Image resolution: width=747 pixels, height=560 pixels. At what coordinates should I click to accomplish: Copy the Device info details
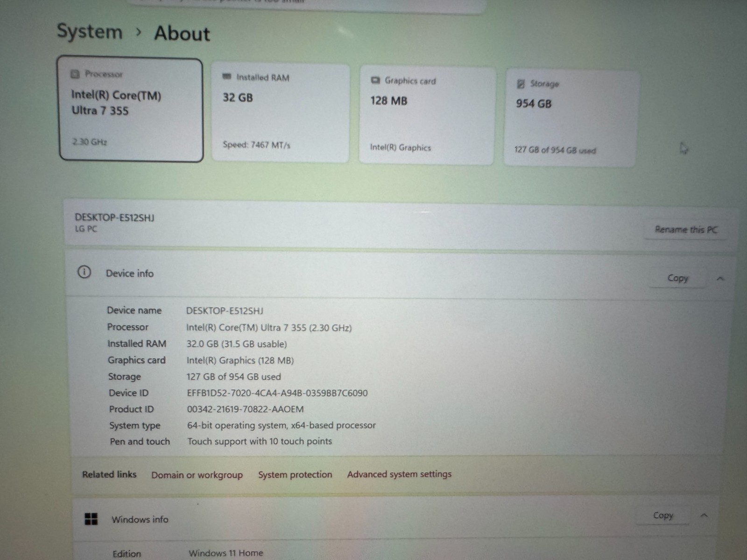click(677, 278)
